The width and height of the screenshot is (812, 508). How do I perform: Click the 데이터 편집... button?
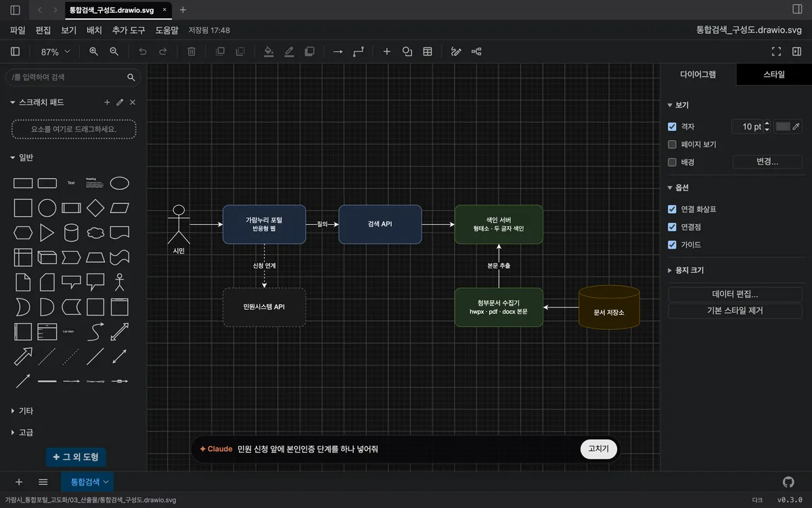pyautogui.click(x=735, y=294)
